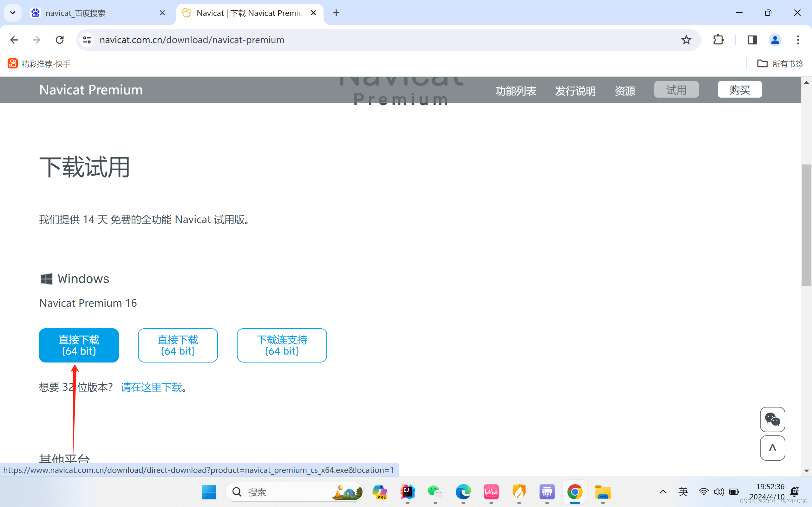
Task: Click the 功能列表 menu item
Action: point(515,89)
